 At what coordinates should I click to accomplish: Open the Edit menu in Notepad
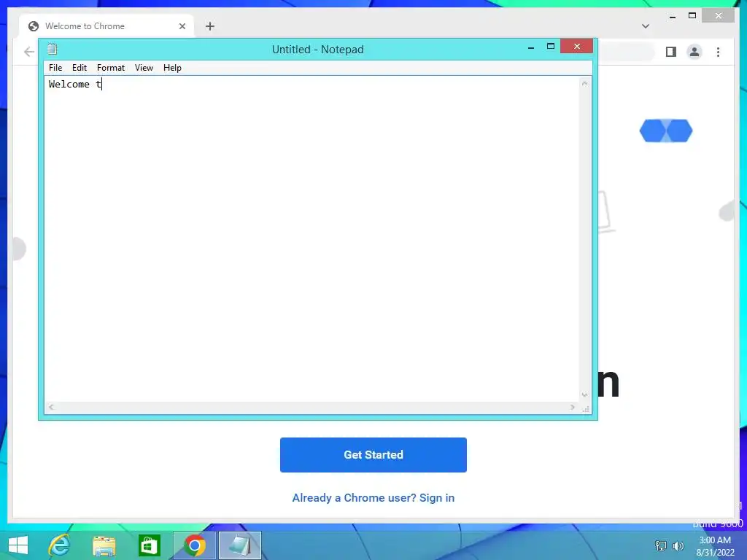pyautogui.click(x=79, y=68)
